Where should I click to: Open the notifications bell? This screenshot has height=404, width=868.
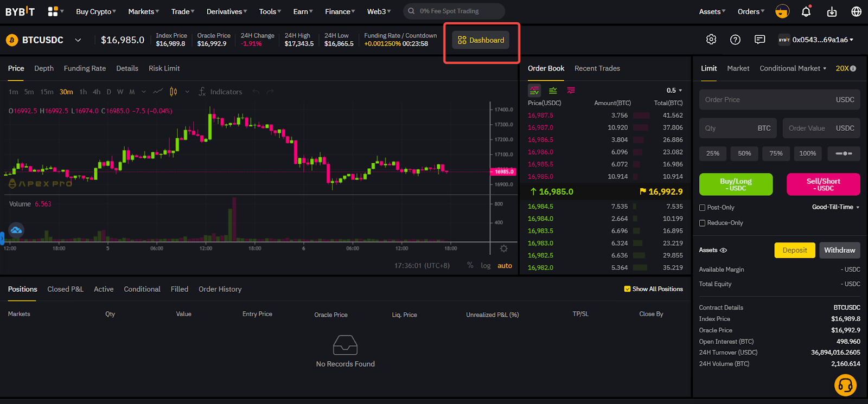[806, 11]
